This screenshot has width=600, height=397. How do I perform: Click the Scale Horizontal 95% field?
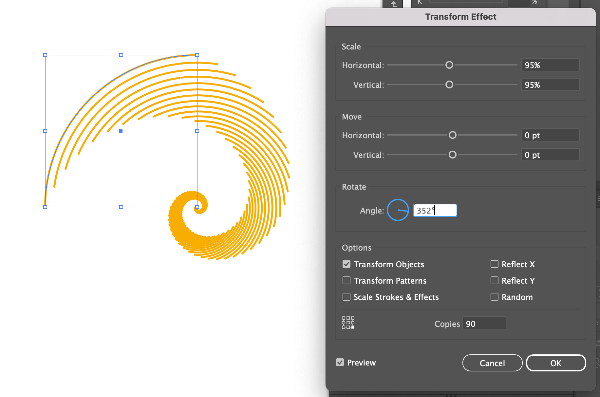click(x=550, y=65)
